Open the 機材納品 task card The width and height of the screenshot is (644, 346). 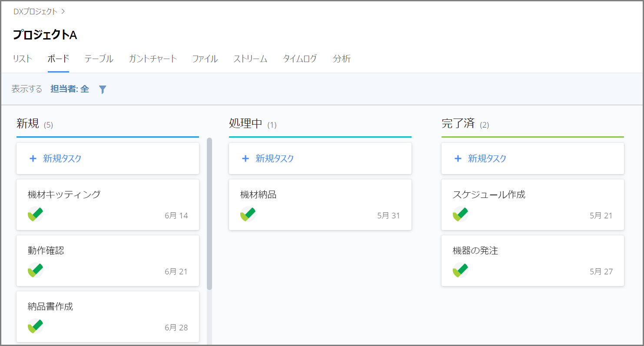pos(320,204)
